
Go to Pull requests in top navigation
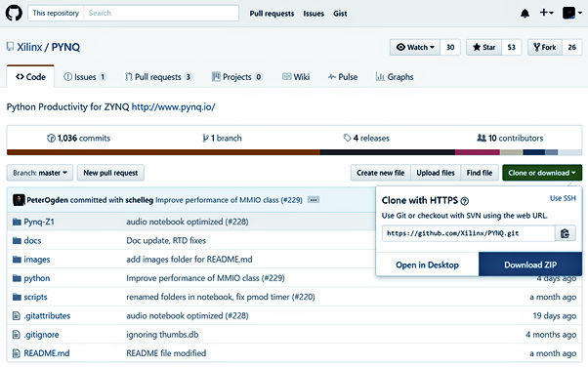point(272,14)
